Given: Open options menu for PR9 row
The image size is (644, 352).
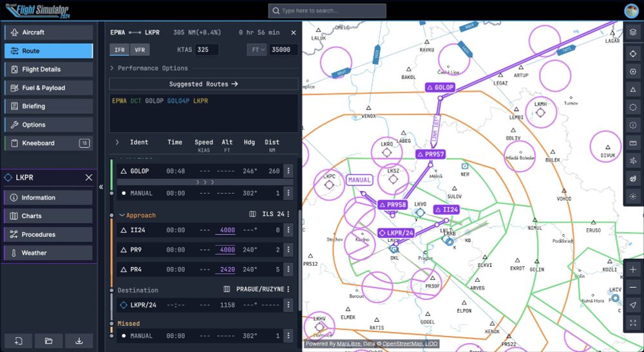Looking at the screenshot, I should click(289, 250).
